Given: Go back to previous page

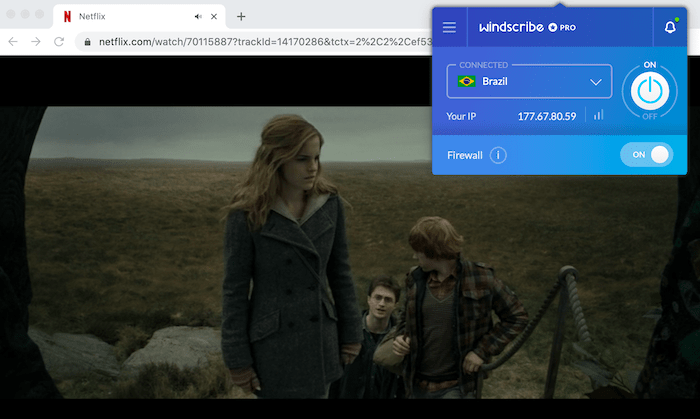Looking at the screenshot, I should pos(13,41).
